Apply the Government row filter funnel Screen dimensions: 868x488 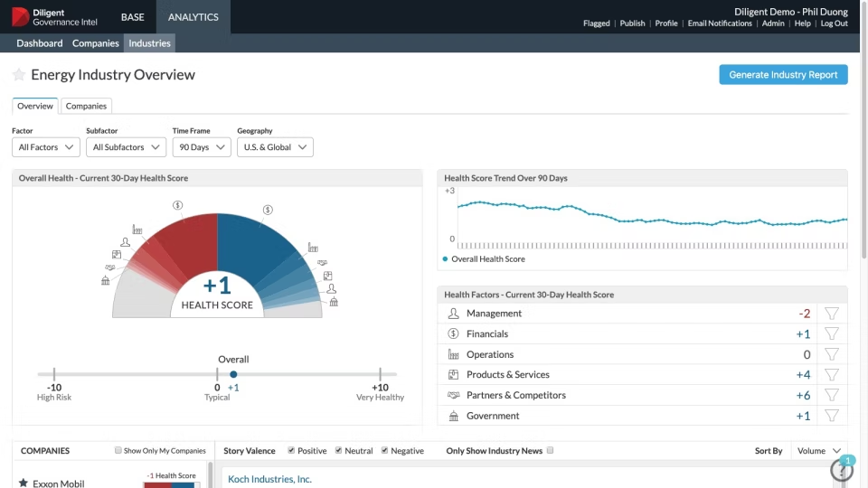pos(832,416)
